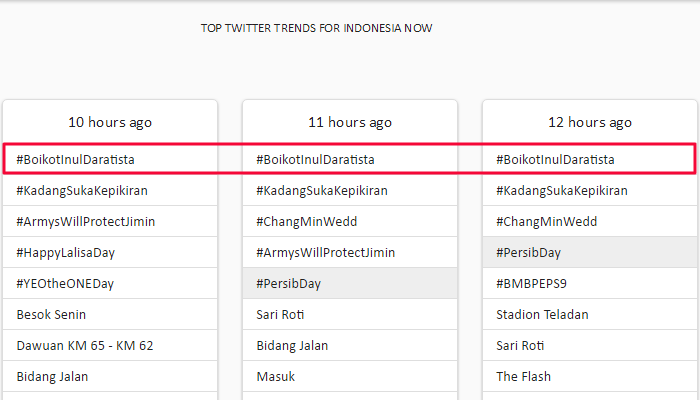Open #PersibDay in 11 hours ago column
The width and height of the screenshot is (700, 400).
(x=289, y=283)
